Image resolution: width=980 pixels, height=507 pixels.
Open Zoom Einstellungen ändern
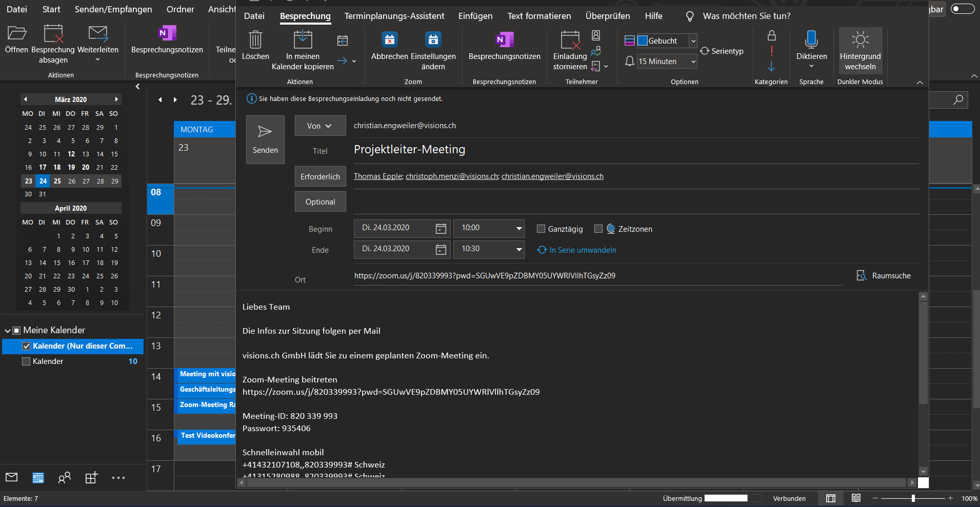point(433,40)
